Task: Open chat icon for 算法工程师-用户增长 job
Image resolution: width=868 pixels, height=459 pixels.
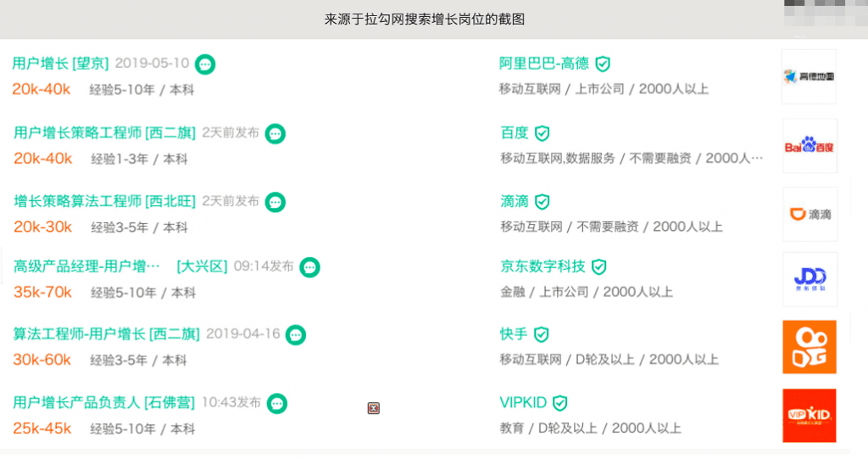Action: click(x=296, y=335)
